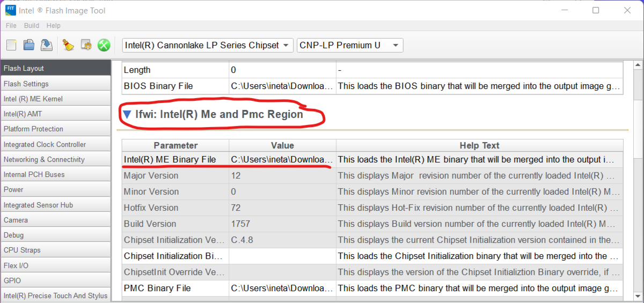Image resolution: width=644 pixels, height=303 pixels.
Task: Open the Help menu
Action: click(x=53, y=26)
